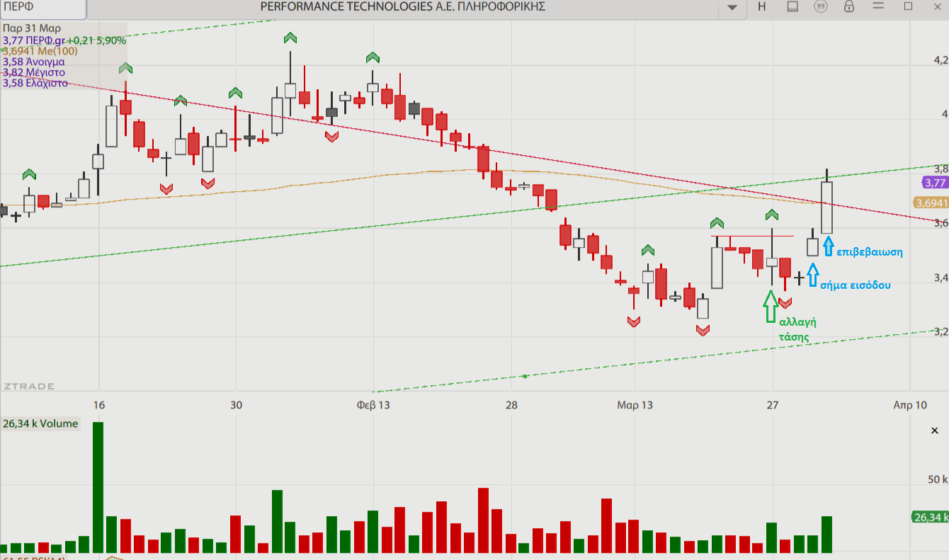This screenshot has width=949, height=560.
Task: Toggle the chart lock icon
Action: pos(849,6)
